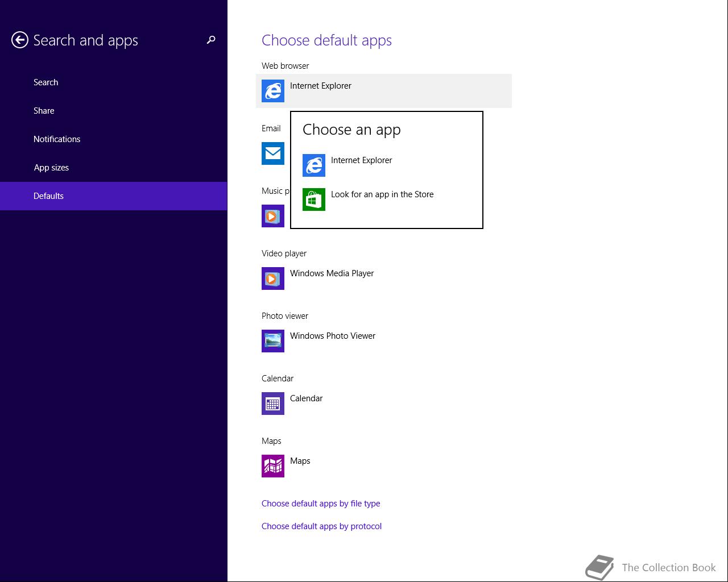
Task: Open the Share settings section
Action: pyautogui.click(x=44, y=111)
